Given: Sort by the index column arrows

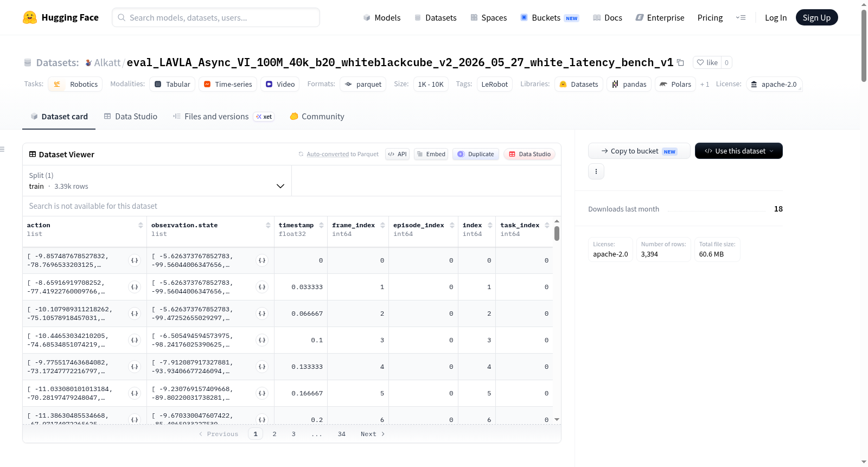Looking at the screenshot, I should [x=490, y=225].
